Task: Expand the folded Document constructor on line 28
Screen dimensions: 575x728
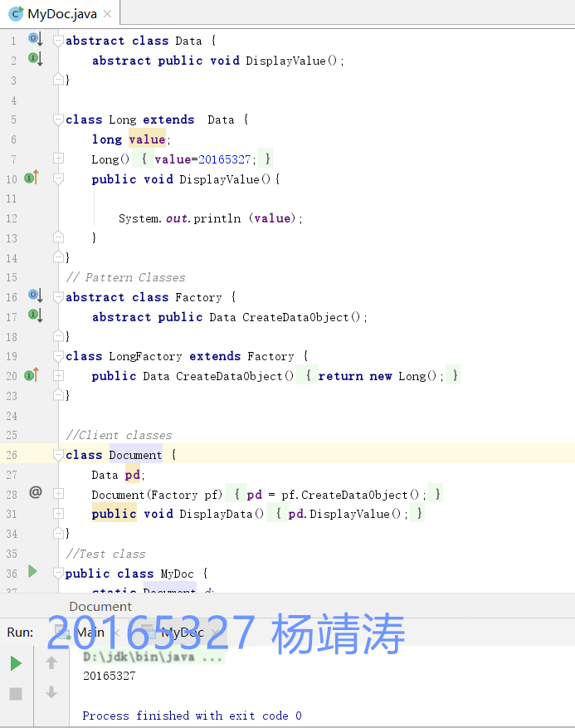Action: point(58,494)
